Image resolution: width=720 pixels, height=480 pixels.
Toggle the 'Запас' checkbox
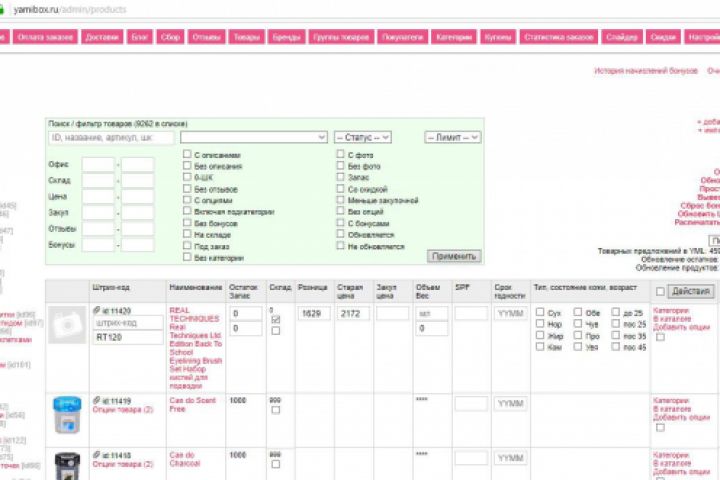pos(340,177)
